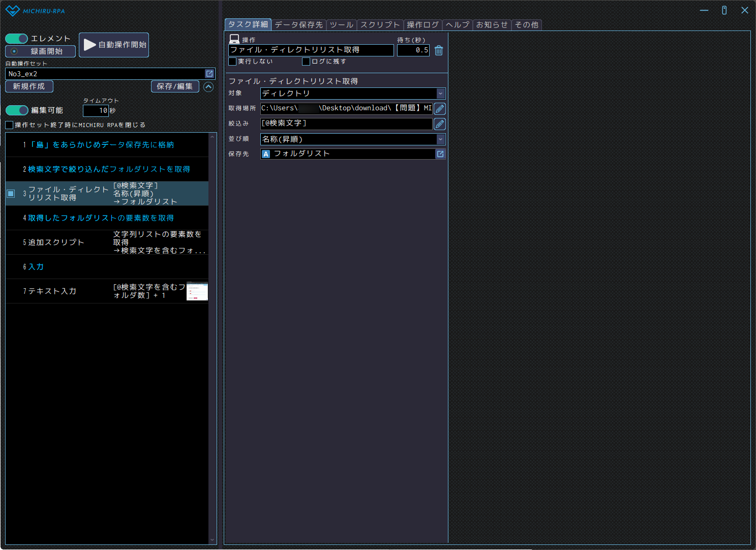Switch to the データ保存先 tab

point(298,25)
